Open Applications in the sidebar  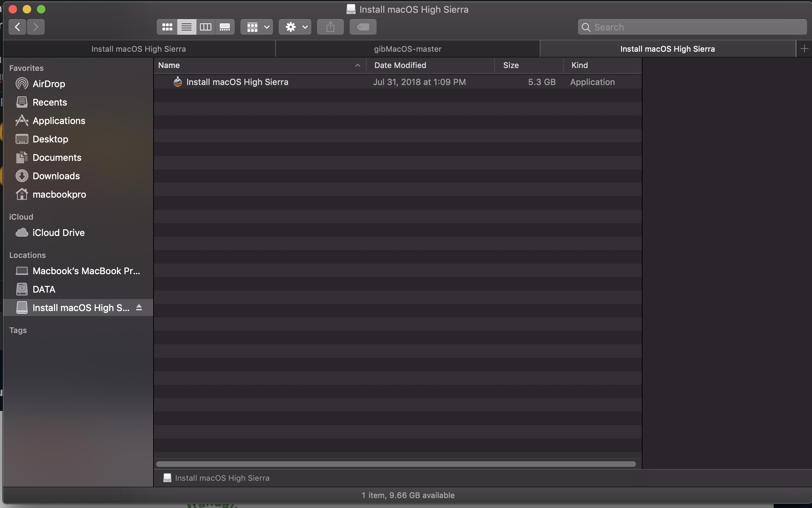(78, 121)
